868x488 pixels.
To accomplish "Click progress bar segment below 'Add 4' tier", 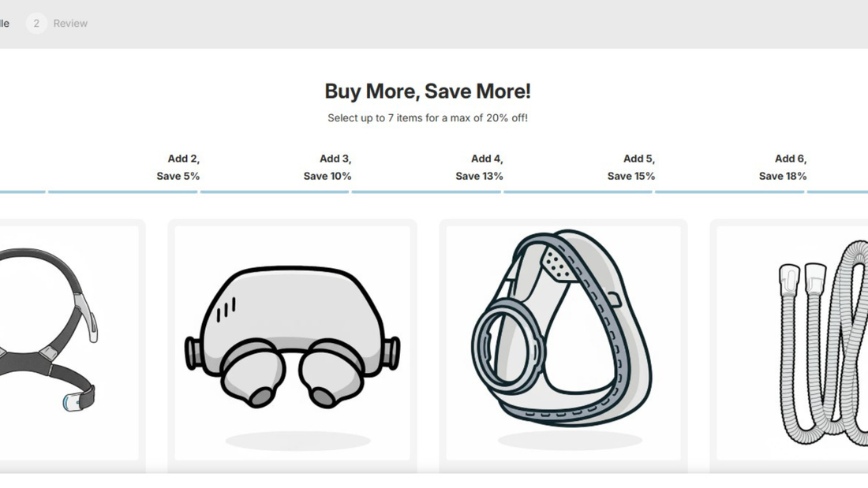I will [426, 192].
